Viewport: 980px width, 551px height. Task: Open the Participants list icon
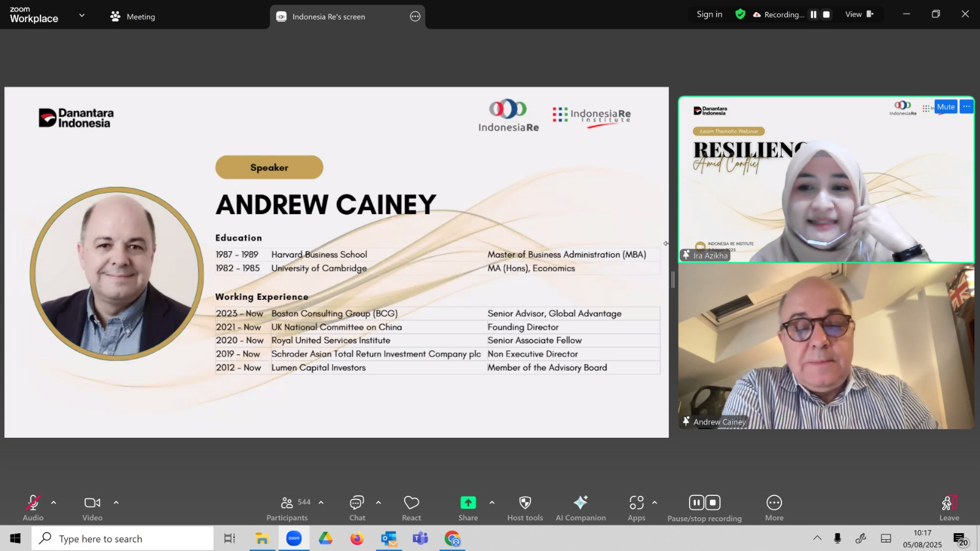[x=287, y=503]
